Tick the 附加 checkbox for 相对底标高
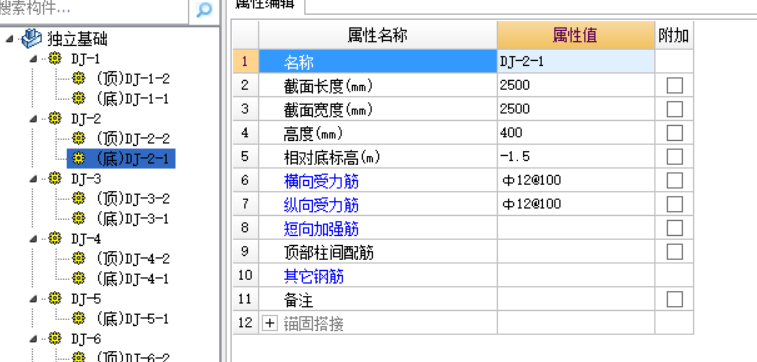The height and width of the screenshot is (362, 757). pyautogui.click(x=674, y=156)
